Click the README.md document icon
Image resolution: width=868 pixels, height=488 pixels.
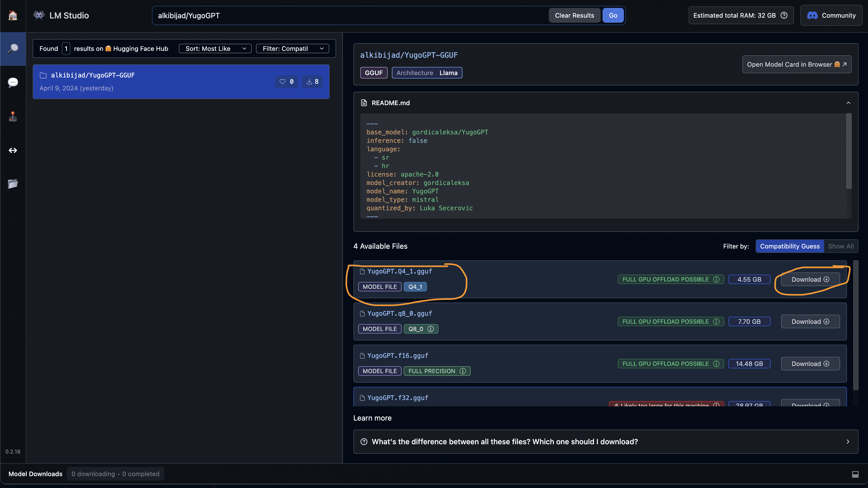click(364, 103)
